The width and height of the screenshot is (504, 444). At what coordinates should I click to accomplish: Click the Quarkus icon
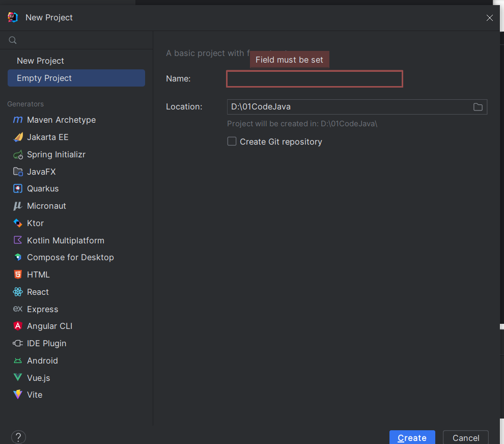[x=18, y=188]
